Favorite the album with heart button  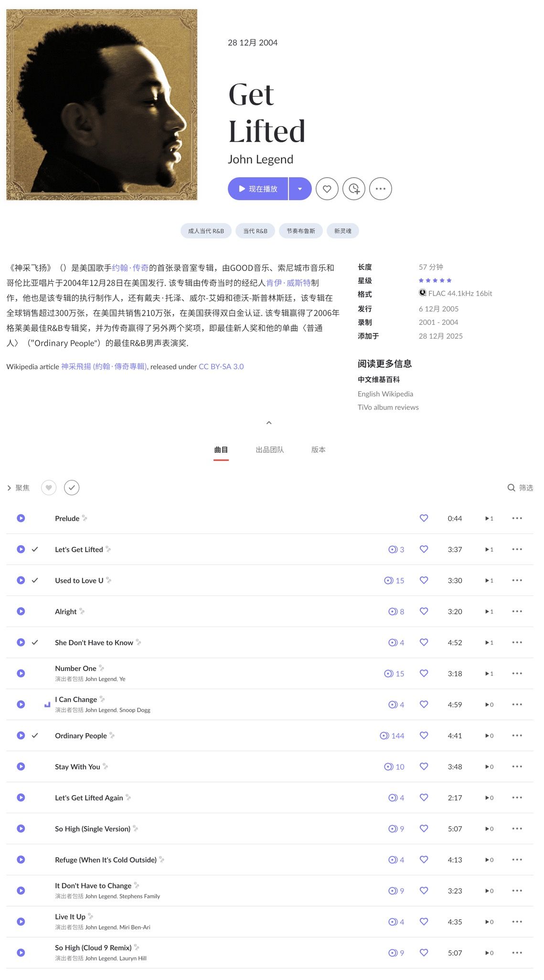(327, 189)
